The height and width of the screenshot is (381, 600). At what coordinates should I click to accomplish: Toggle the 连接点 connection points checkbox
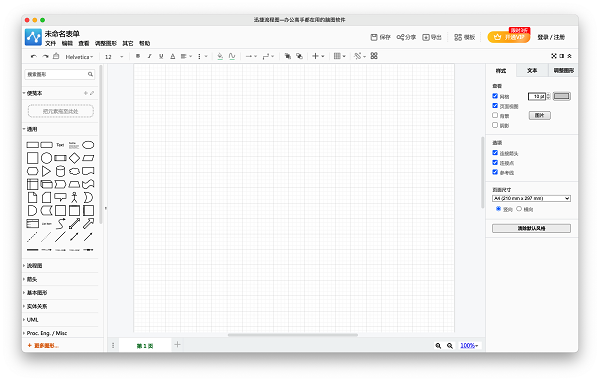point(495,163)
